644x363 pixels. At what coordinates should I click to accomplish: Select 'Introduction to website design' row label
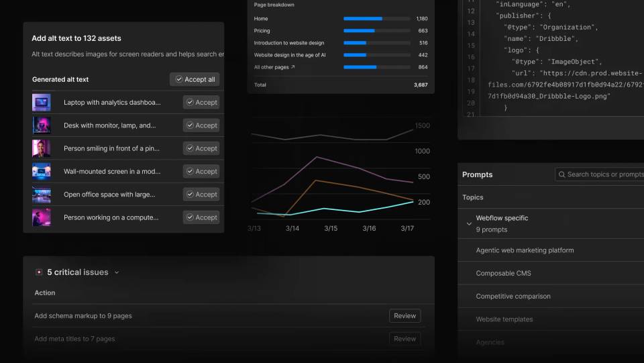coord(289,43)
